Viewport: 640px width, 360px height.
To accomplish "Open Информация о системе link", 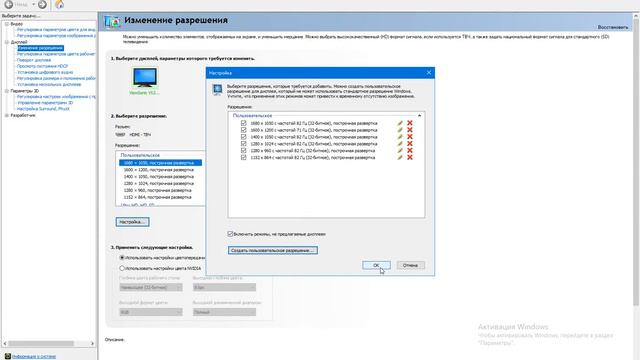I will [34, 356].
